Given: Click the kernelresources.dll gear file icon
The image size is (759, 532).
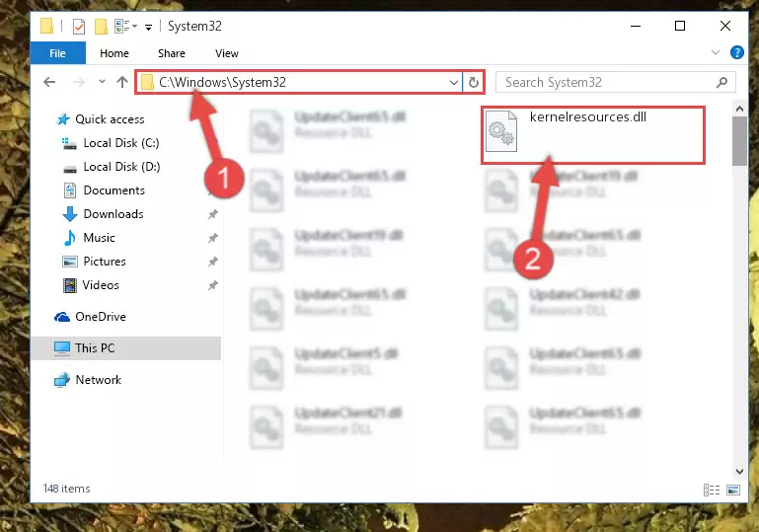Looking at the screenshot, I should [x=501, y=130].
